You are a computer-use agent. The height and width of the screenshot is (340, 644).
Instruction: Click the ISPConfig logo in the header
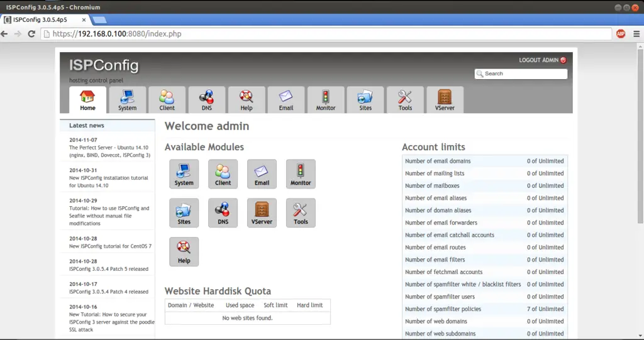(104, 65)
